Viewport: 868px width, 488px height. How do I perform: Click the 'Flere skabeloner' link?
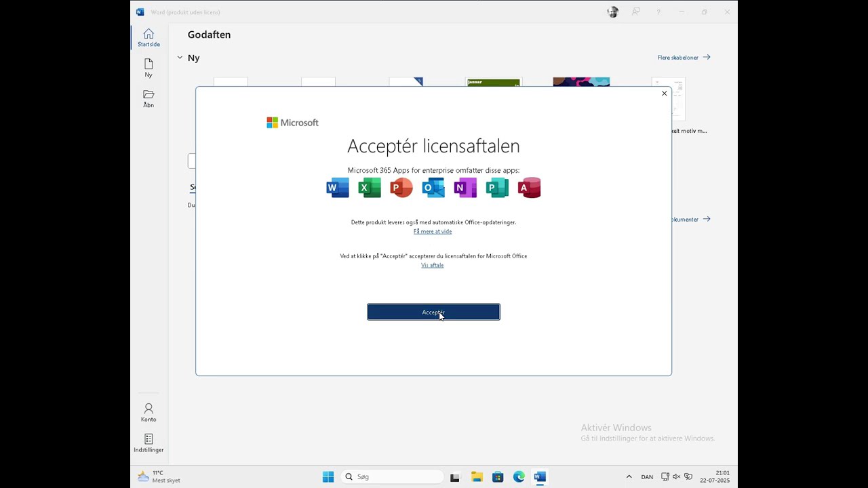pos(684,58)
